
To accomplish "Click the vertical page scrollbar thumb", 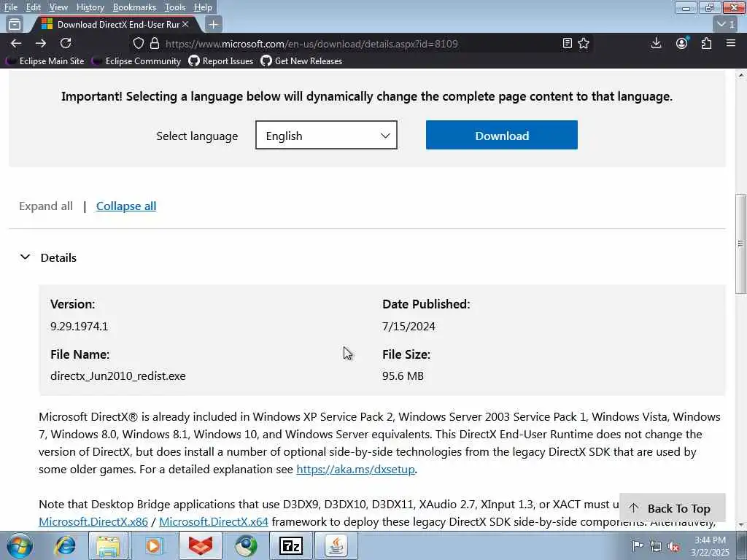I will (x=740, y=244).
